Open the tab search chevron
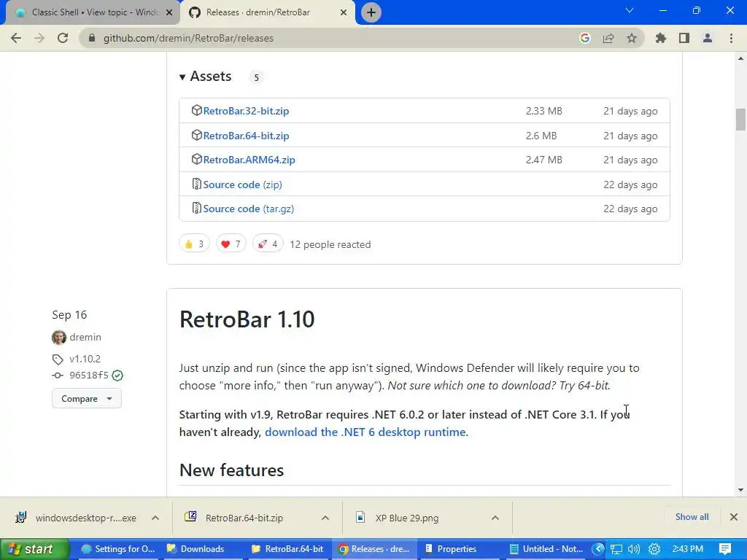This screenshot has height=560, width=747. 630,10
